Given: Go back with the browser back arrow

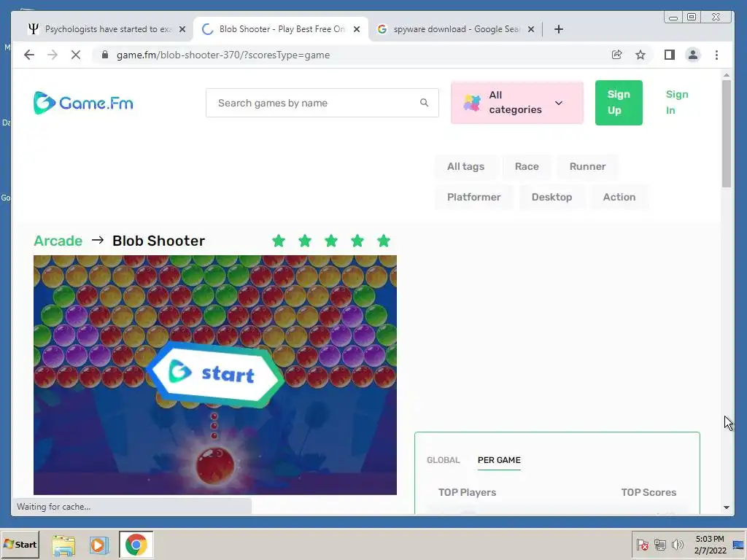Looking at the screenshot, I should click(29, 55).
